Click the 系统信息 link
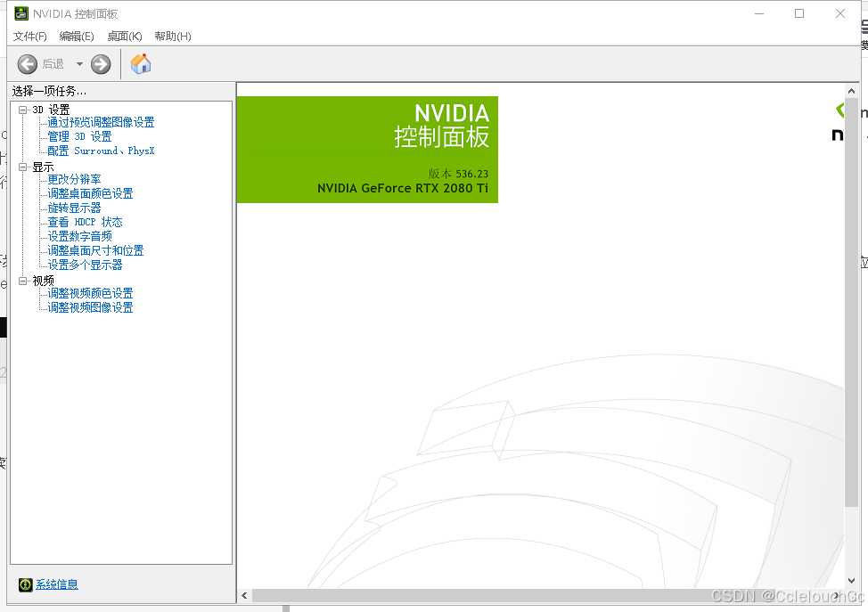Viewport: 868px width, 612px height. 57,584
